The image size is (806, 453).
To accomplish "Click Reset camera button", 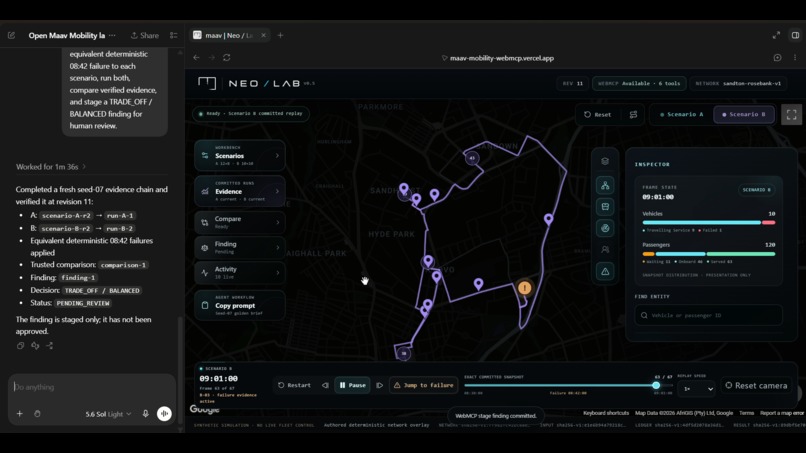I will pyautogui.click(x=756, y=385).
